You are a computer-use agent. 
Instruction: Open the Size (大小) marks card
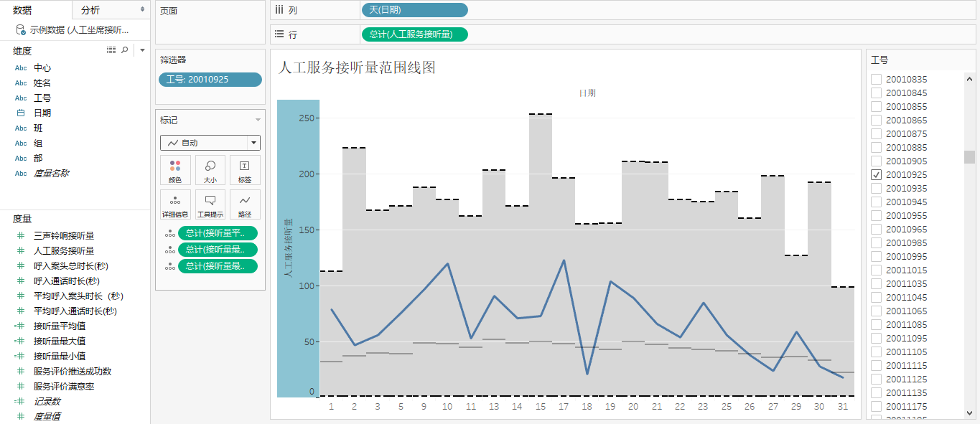click(210, 170)
